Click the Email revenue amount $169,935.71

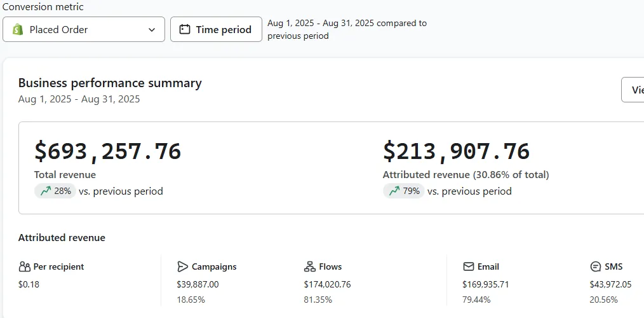pos(485,284)
